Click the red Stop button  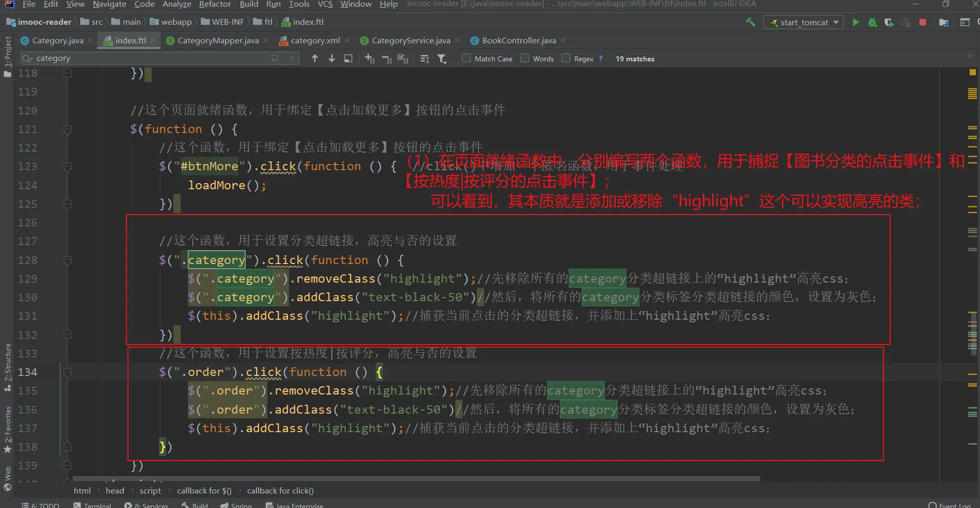click(x=923, y=22)
